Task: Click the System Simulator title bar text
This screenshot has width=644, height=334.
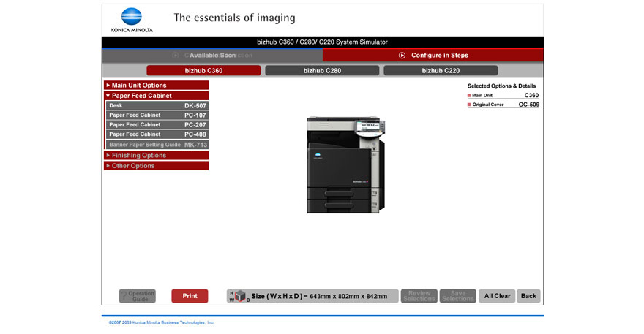Action: pos(323,42)
